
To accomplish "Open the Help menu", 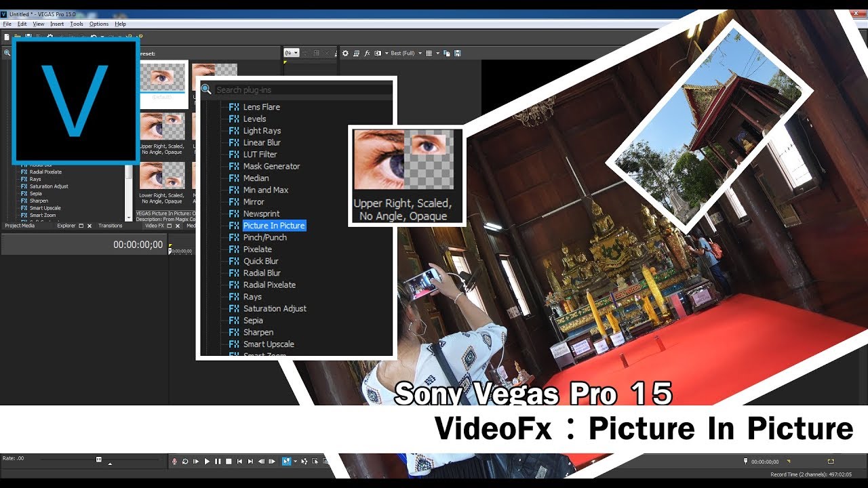I will point(120,24).
